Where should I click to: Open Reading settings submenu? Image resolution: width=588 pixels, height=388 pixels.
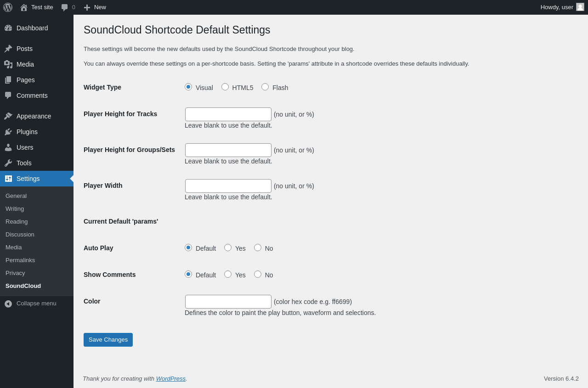point(37,221)
